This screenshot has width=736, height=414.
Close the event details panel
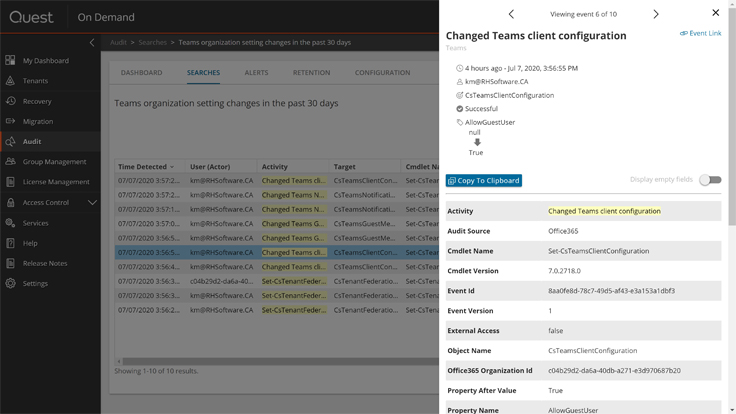715,13
